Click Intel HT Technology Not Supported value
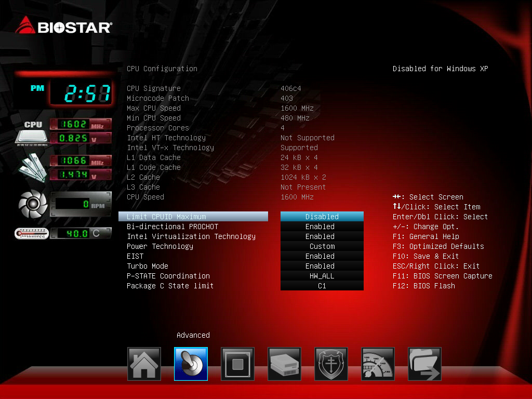The height and width of the screenshot is (399, 532). pyautogui.click(x=308, y=137)
